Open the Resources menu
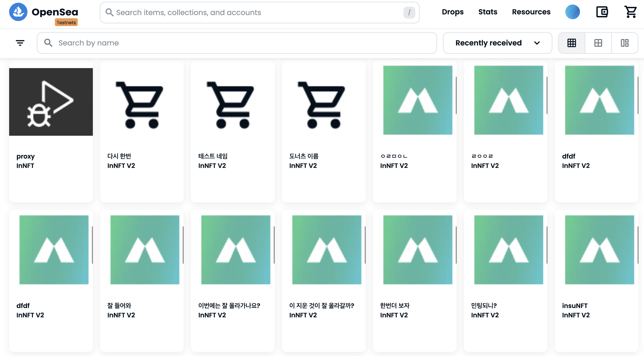 tap(531, 12)
